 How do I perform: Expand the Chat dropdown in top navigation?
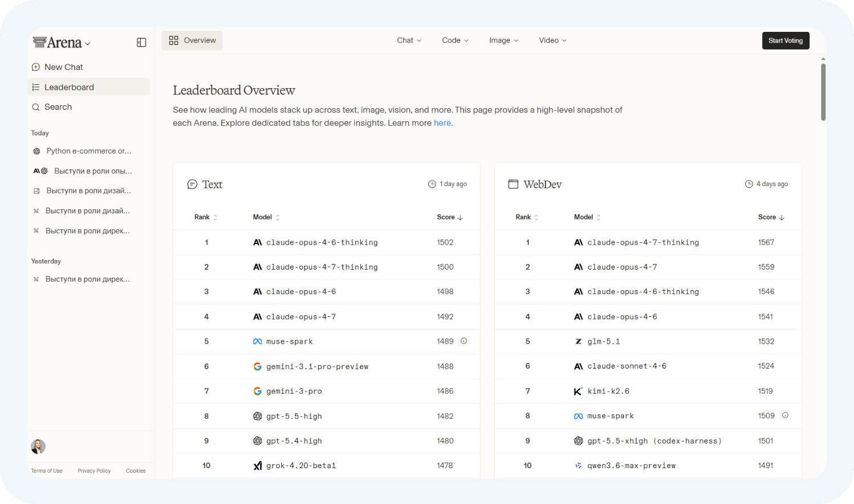(409, 40)
